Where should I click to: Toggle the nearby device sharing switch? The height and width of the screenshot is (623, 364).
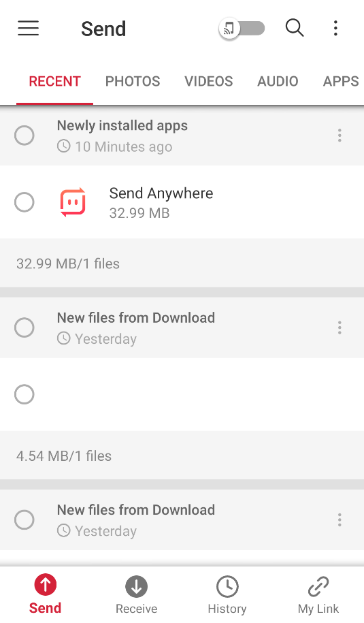pyautogui.click(x=242, y=29)
